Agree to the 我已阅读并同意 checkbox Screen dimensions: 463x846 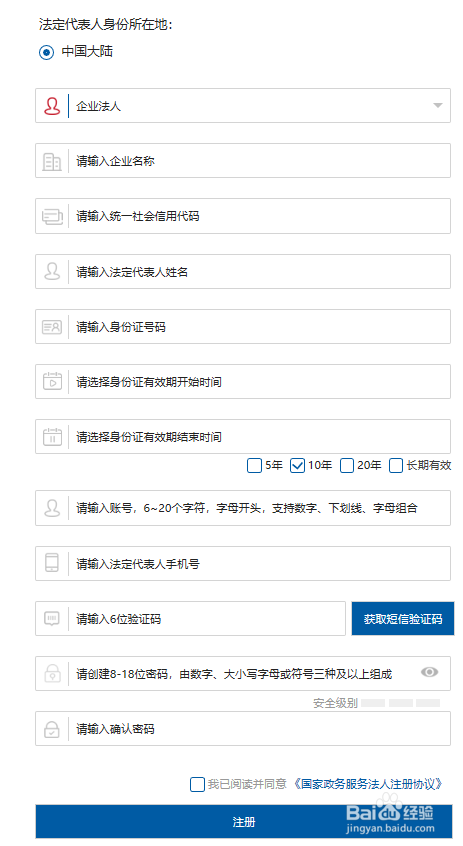[x=198, y=784]
